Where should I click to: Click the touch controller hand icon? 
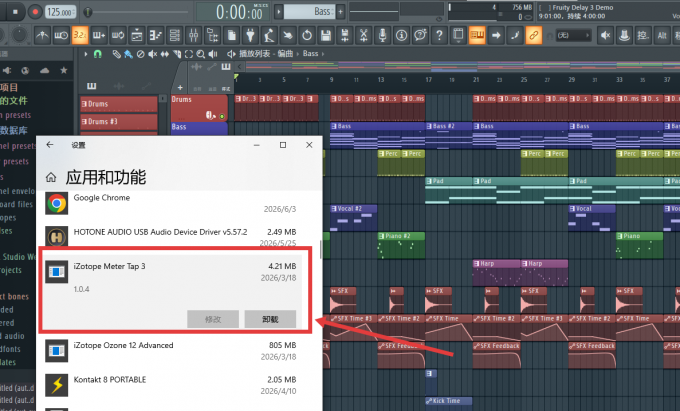click(288, 36)
